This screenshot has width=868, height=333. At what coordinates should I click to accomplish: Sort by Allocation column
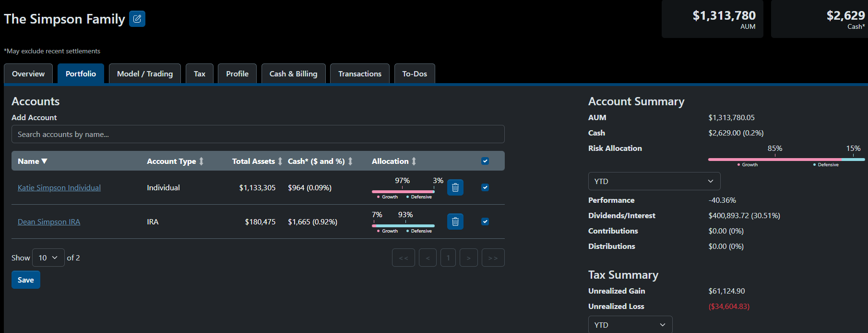[414, 161]
